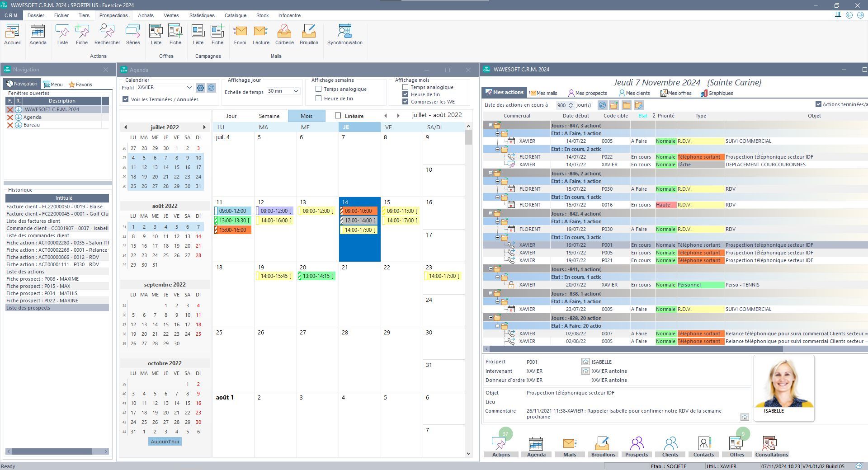
Task: Toggle Actions terminées checkbox
Action: tap(818, 104)
